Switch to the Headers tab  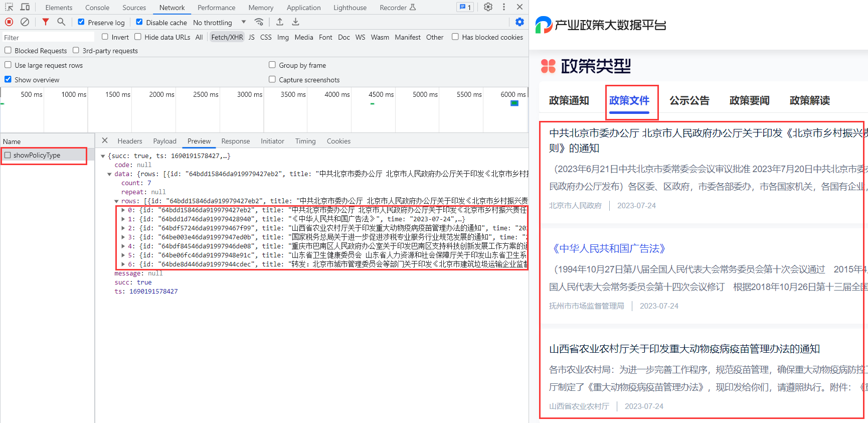[x=130, y=141]
